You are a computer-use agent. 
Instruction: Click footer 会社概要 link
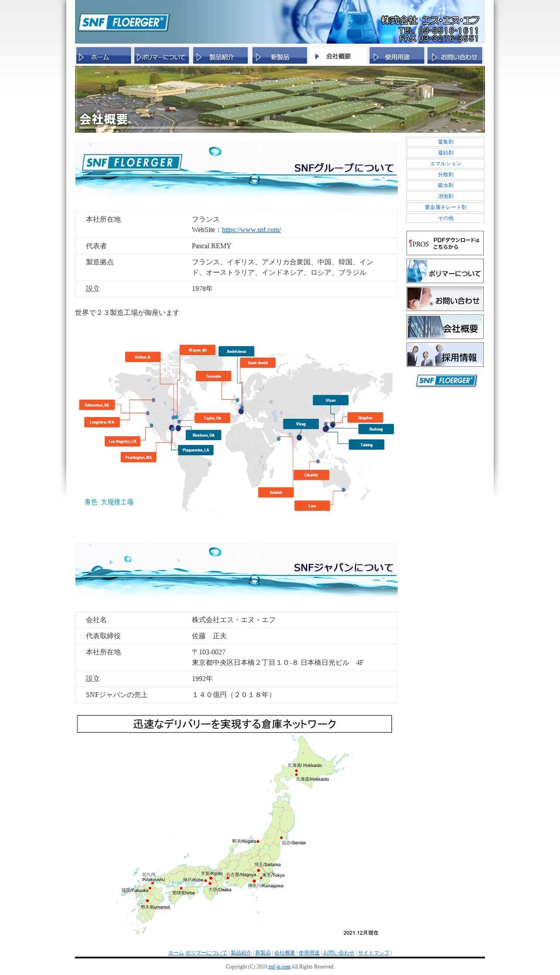tap(285, 952)
